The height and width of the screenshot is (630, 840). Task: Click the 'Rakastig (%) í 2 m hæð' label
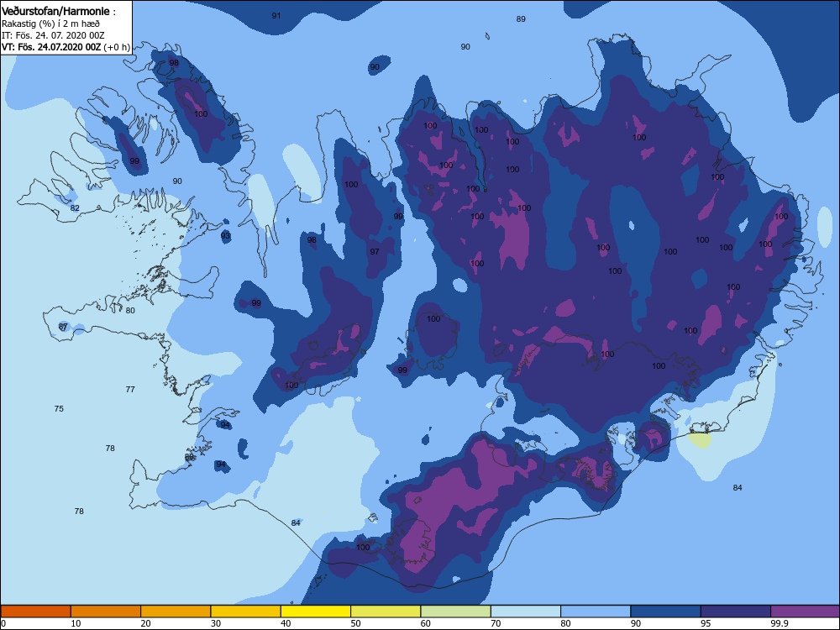pyautogui.click(x=50, y=24)
